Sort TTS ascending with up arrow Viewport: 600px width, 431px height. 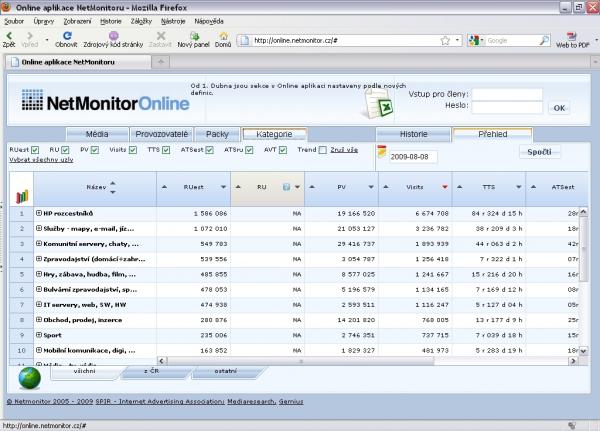click(460, 187)
